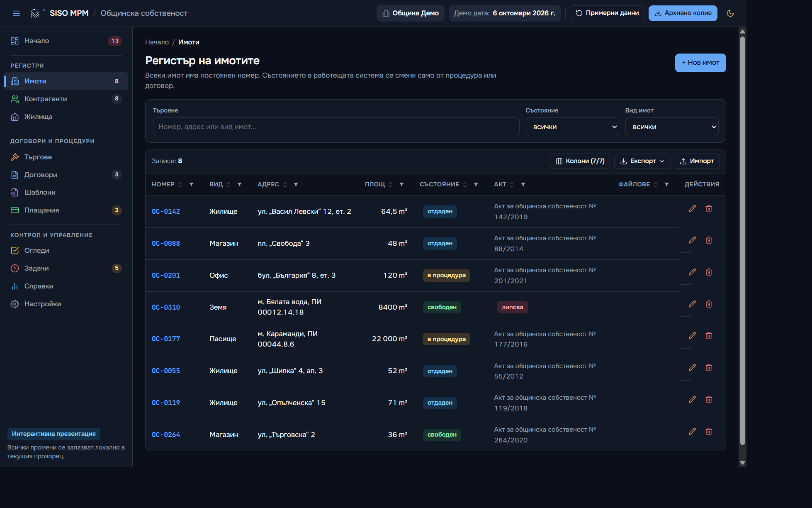Go to Жилища in the sidebar
The image size is (812, 508).
[66, 117]
